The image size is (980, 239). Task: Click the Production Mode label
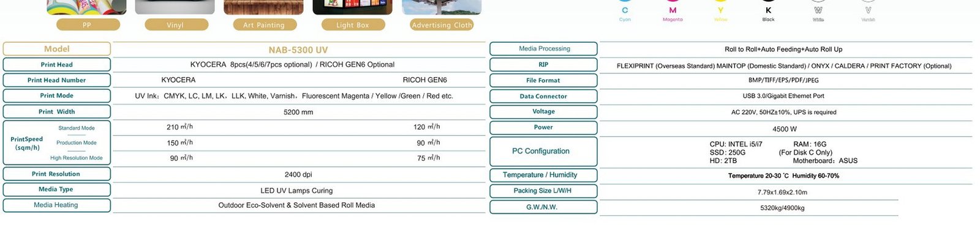(x=77, y=143)
